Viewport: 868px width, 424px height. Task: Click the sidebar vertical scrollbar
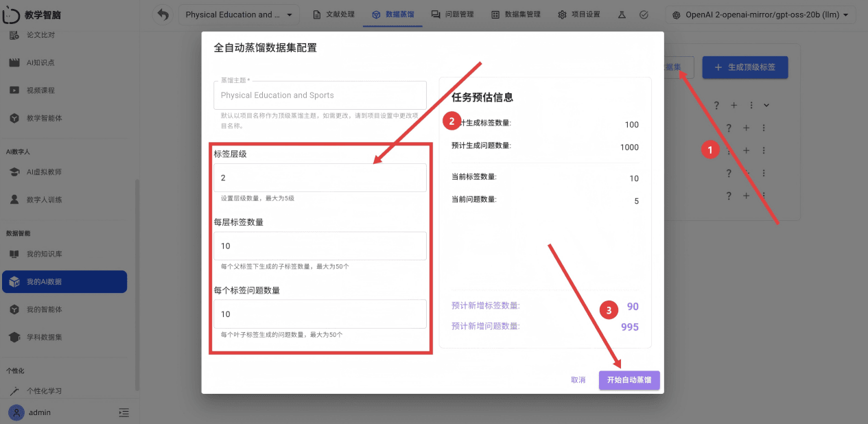(137, 285)
